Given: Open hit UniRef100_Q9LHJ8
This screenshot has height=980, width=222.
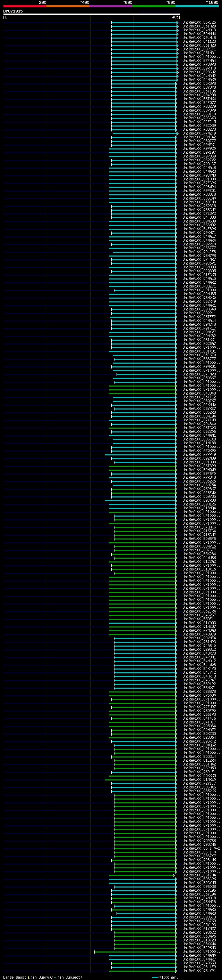Looking at the screenshot, I should tap(199, 38).
